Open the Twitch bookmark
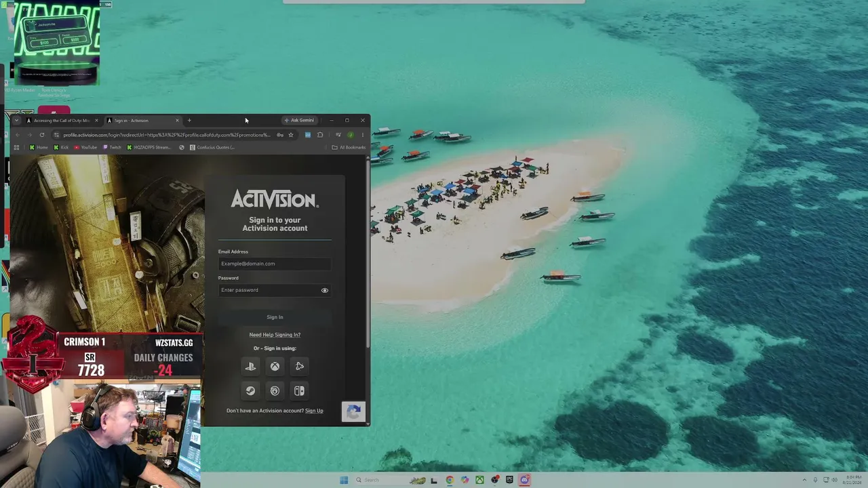Image resolution: width=868 pixels, height=488 pixels. 112,148
